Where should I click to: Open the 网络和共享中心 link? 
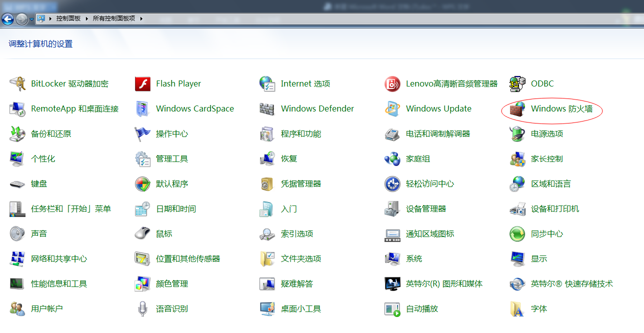tap(59, 259)
